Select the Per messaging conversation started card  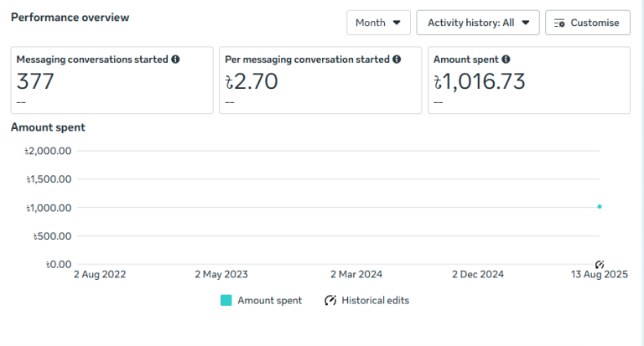(319, 80)
